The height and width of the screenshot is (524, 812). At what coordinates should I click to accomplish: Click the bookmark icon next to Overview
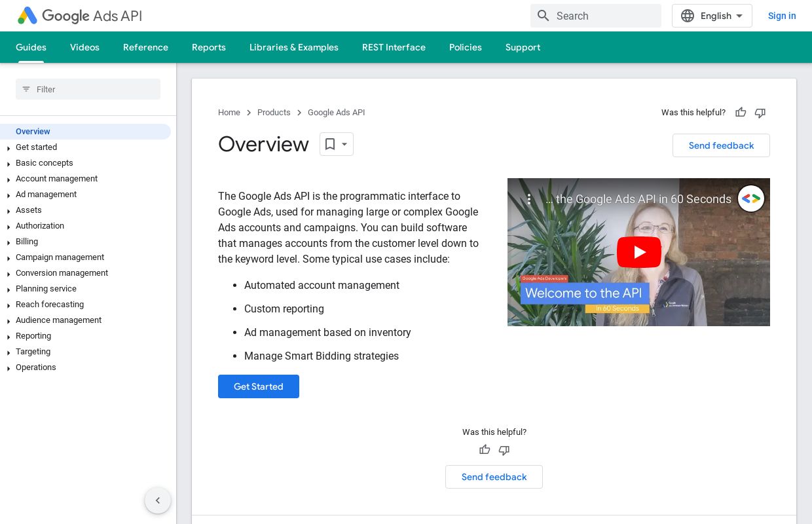point(330,144)
